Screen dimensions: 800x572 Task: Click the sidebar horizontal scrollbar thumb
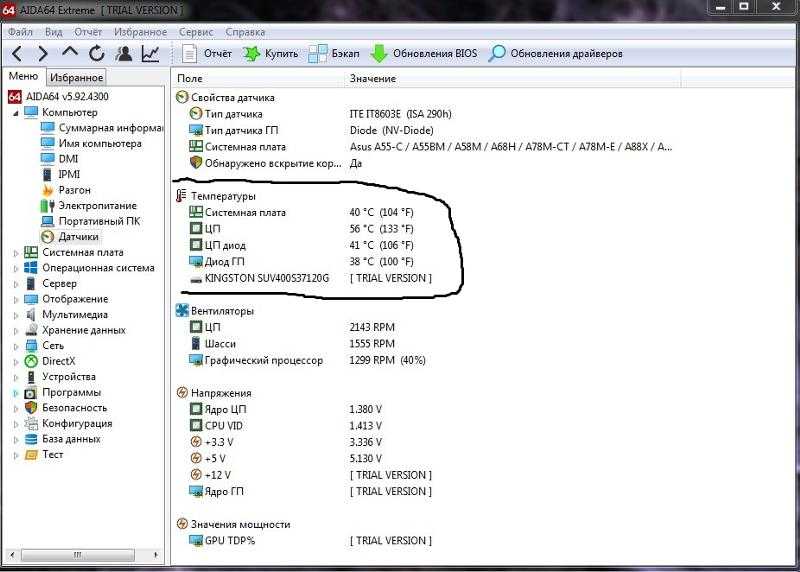[78, 555]
